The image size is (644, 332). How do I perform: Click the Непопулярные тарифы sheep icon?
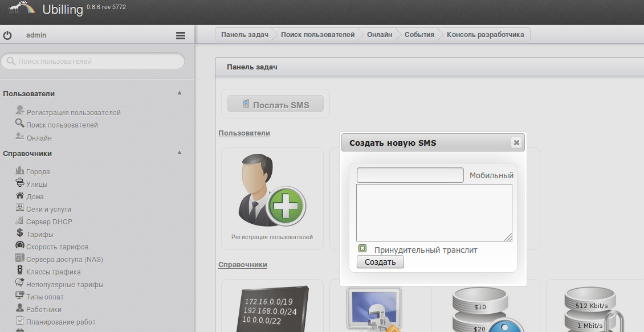20,282
